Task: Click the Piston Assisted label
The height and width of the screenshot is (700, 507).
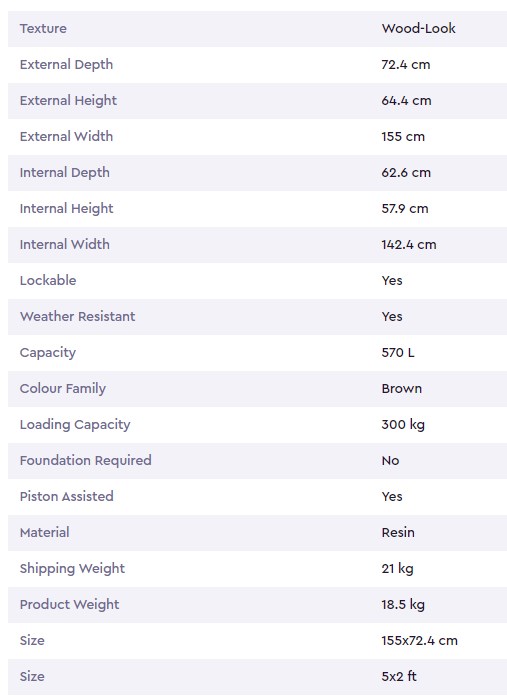Action: point(66,496)
